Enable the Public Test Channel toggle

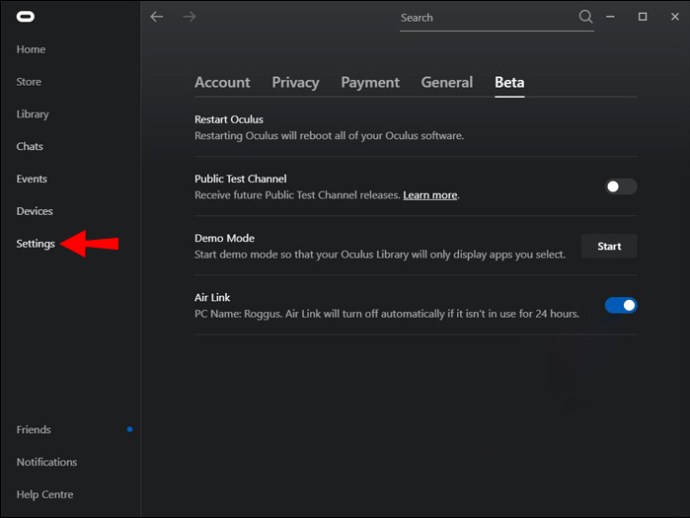click(x=620, y=187)
